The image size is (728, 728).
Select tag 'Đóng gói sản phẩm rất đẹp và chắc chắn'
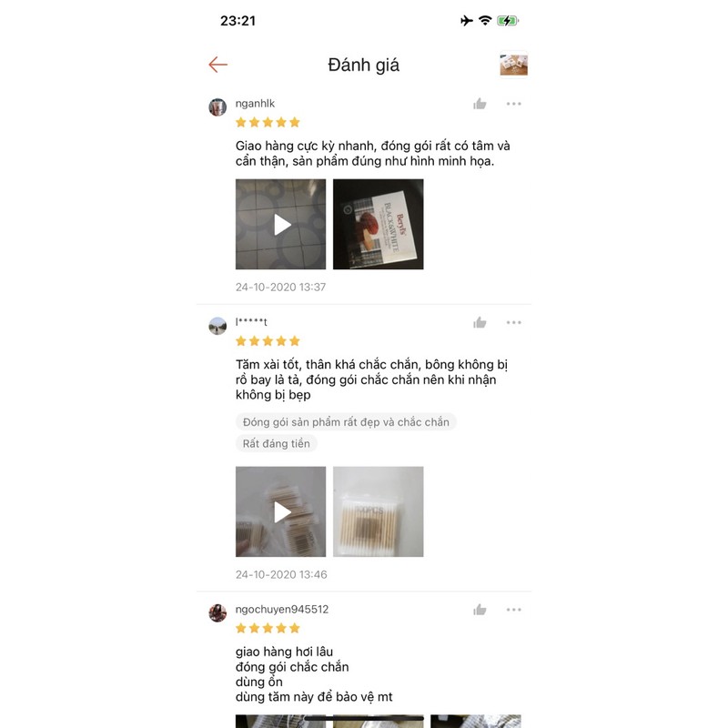click(x=346, y=422)
